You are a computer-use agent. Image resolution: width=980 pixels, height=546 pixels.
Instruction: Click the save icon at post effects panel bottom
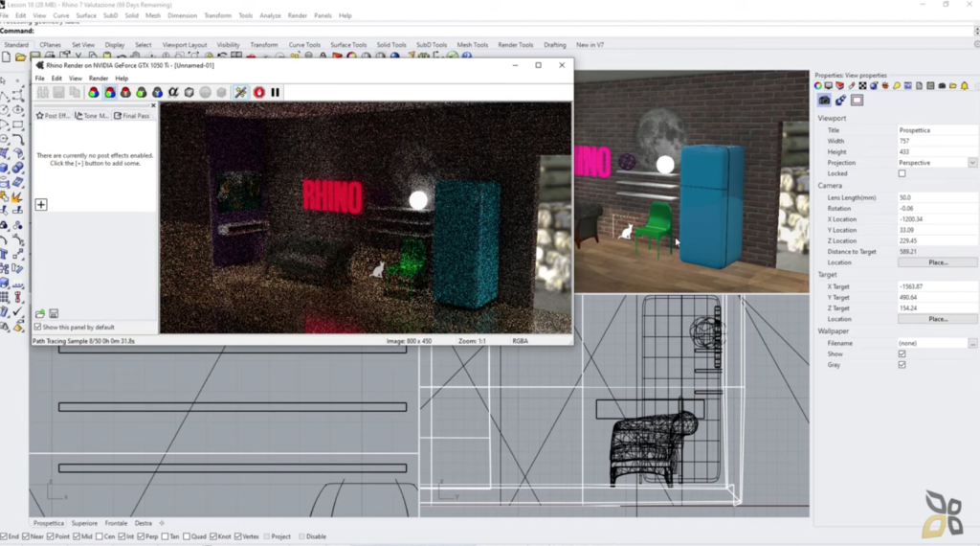54,313
